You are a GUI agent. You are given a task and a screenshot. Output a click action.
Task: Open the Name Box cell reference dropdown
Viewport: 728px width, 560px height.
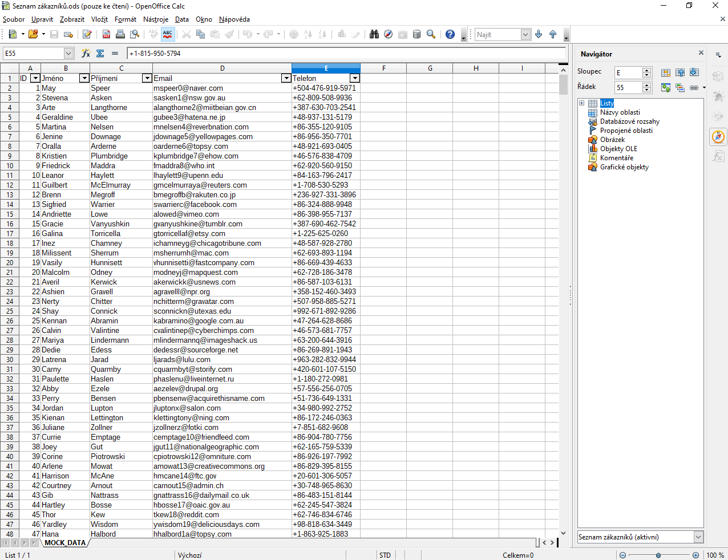69,53
